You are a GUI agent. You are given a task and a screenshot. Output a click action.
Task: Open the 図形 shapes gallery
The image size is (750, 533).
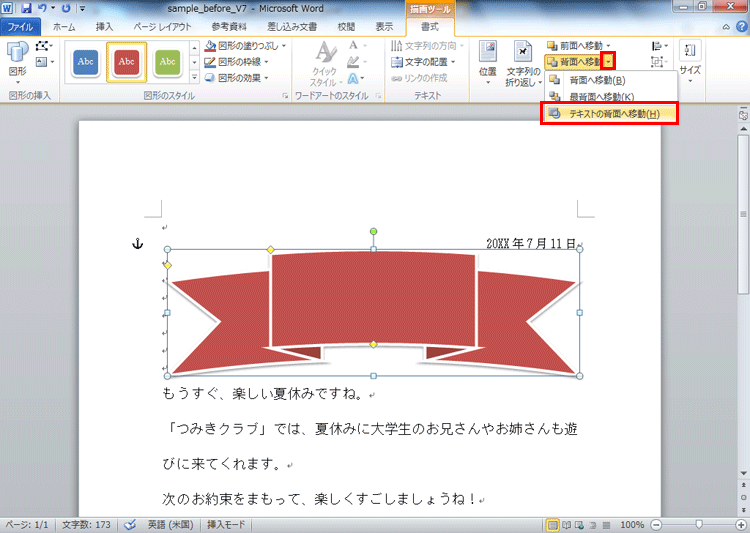[18, 63]
